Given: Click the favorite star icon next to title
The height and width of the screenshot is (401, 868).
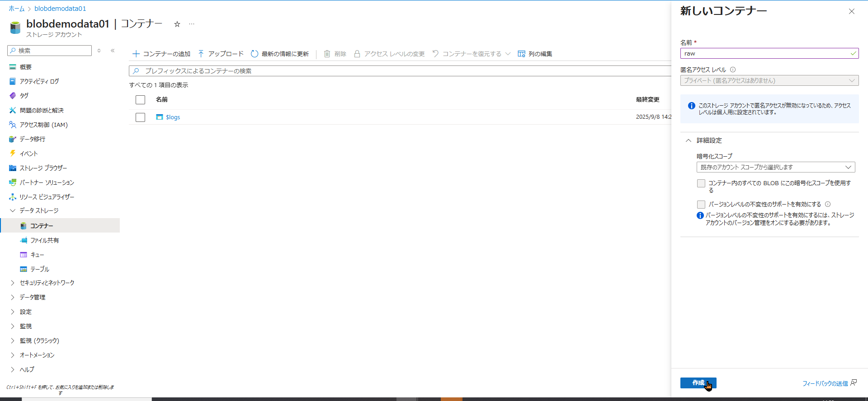Looking at the screenshot, I should (x=177, y=24).
